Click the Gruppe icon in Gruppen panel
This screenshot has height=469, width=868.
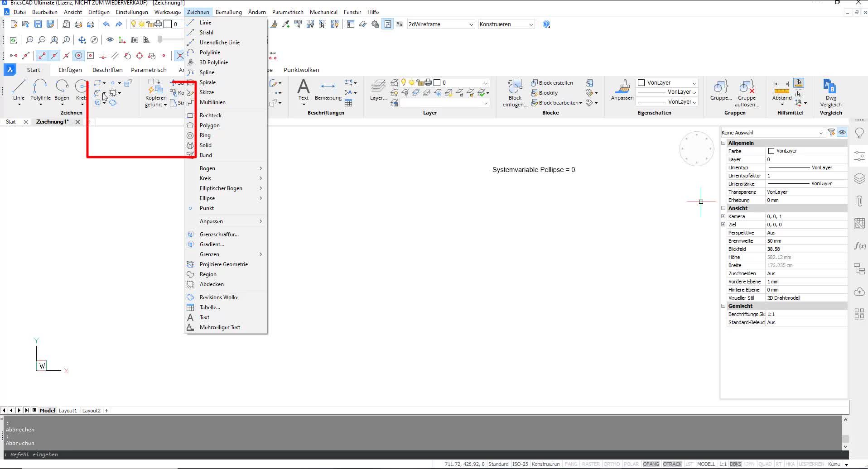[721, 90]
